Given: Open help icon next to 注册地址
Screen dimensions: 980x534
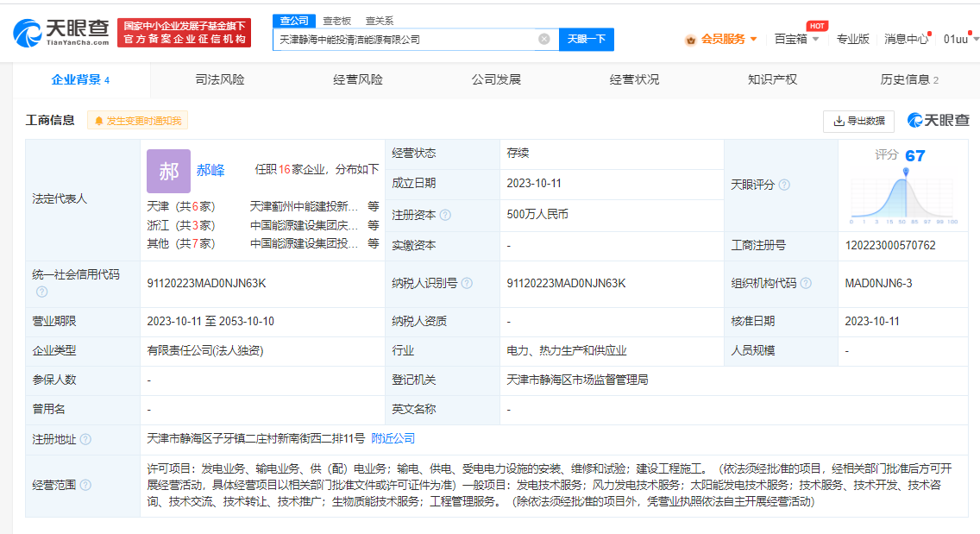Looking at the screenshot, I should [x=85, y=440].
